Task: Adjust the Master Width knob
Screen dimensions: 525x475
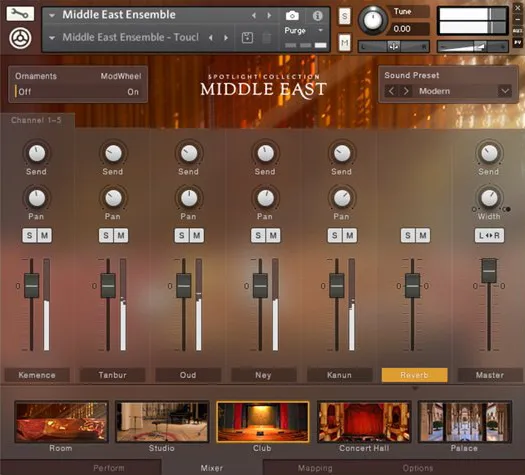Action: pyautogui.click(x=489, y=198)
